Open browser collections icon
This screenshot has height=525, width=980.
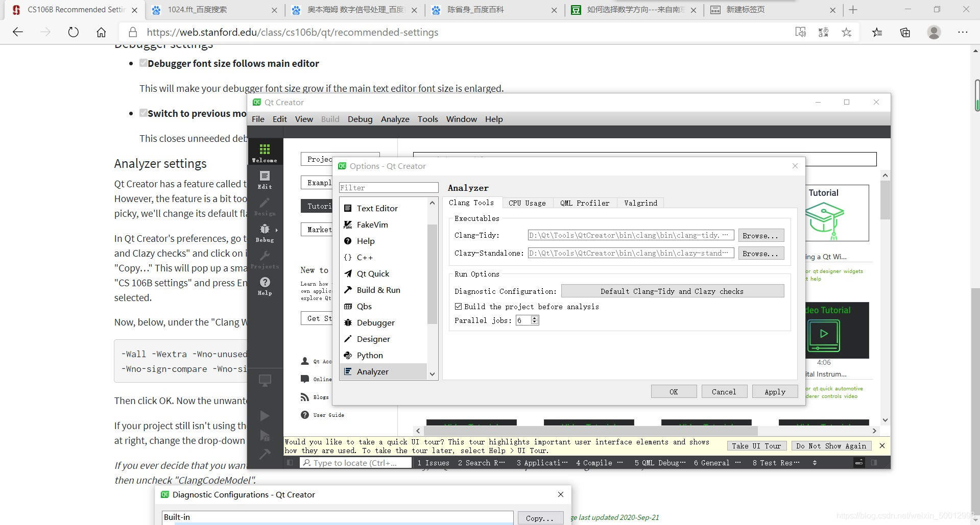tap(905, 32)
